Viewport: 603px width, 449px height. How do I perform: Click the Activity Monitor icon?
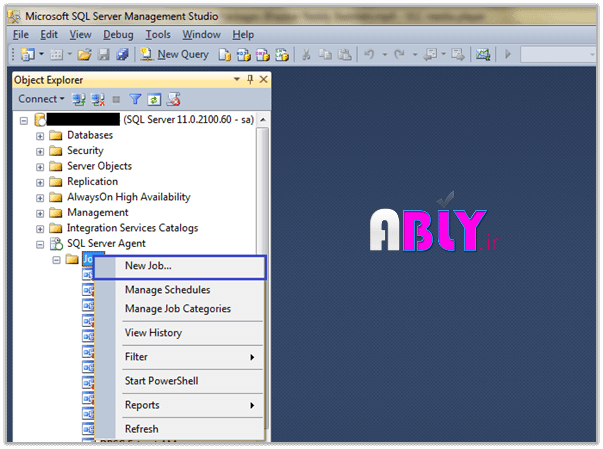pos(483,55)
